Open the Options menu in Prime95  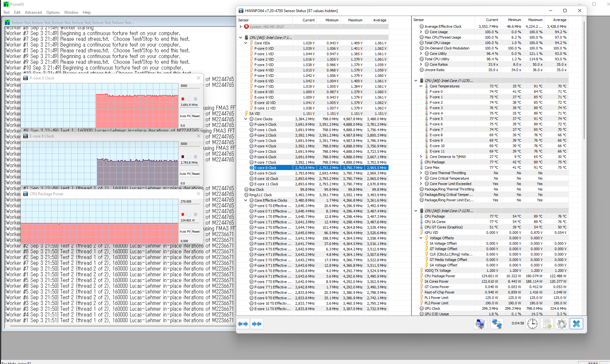(x=53, y=12)
